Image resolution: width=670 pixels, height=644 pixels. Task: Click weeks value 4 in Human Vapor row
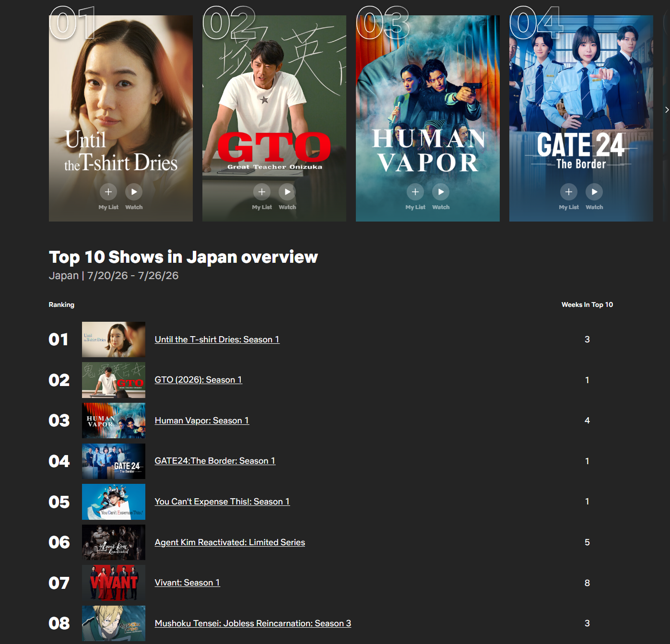[x=587, y=421]
